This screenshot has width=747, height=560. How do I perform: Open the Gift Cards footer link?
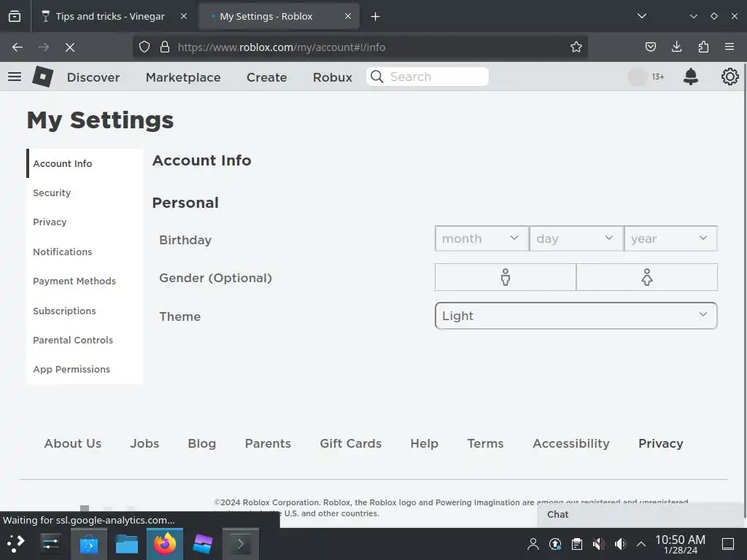[x=351, y=443]
